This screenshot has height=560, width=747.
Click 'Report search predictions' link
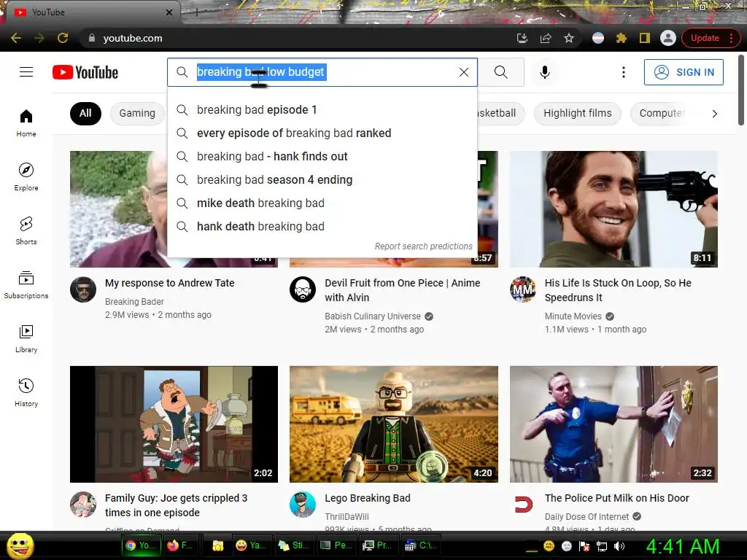(423, 246)
